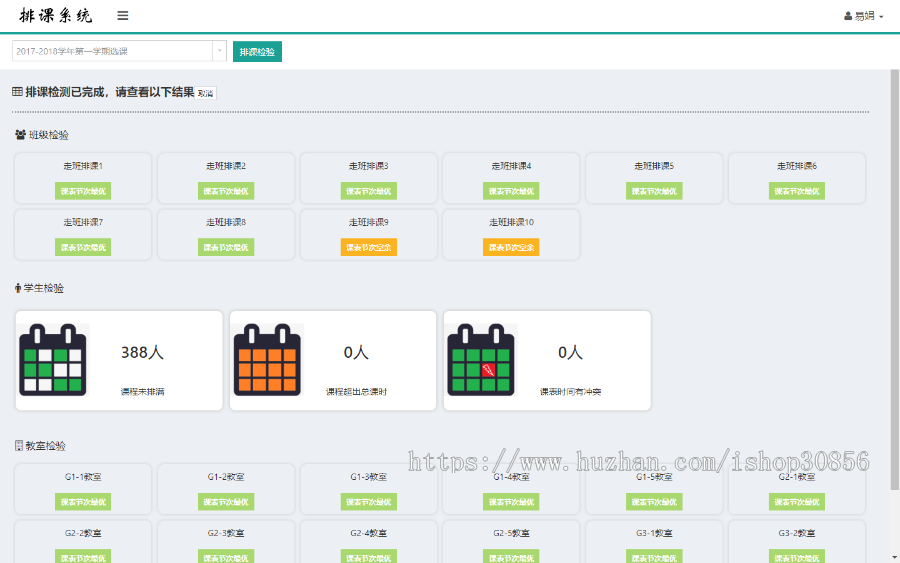Click the calendar icon for 课程未排满
Image resolution: width=900 pixels, height=563 pixels.
(54, 359)
